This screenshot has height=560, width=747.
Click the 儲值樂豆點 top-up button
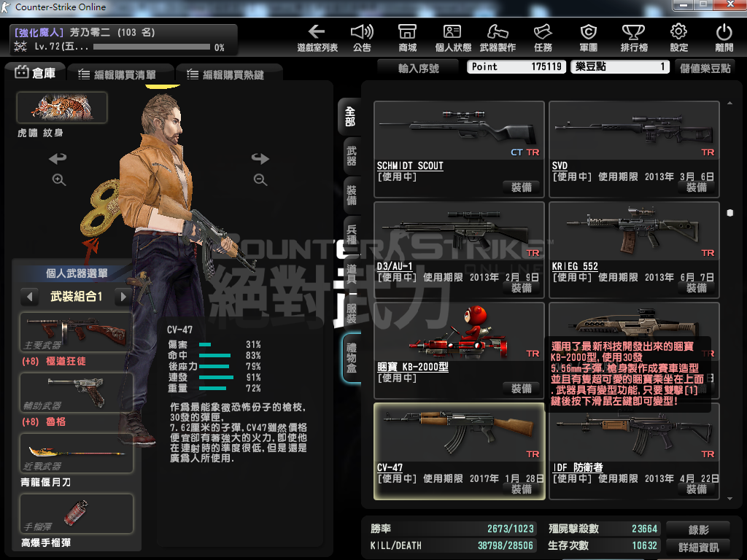point(705,68)
